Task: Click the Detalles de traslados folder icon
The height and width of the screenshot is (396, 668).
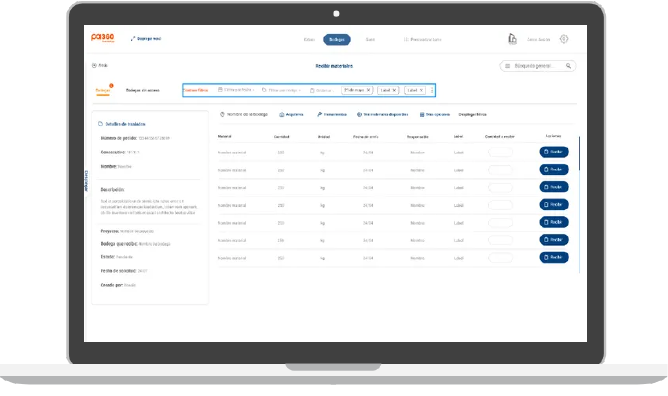Action: pos(101,124)
